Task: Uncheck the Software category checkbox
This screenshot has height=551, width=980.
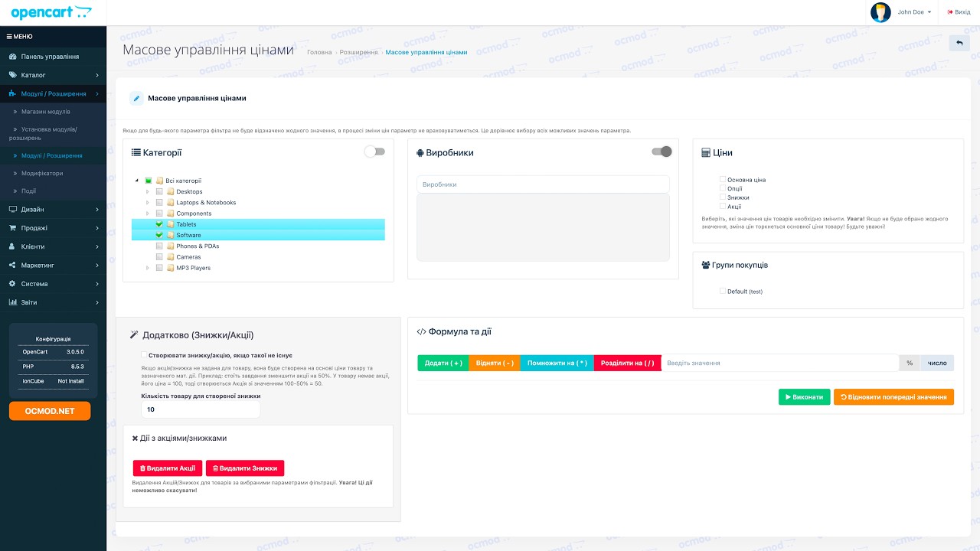Action: coord(159,235)
